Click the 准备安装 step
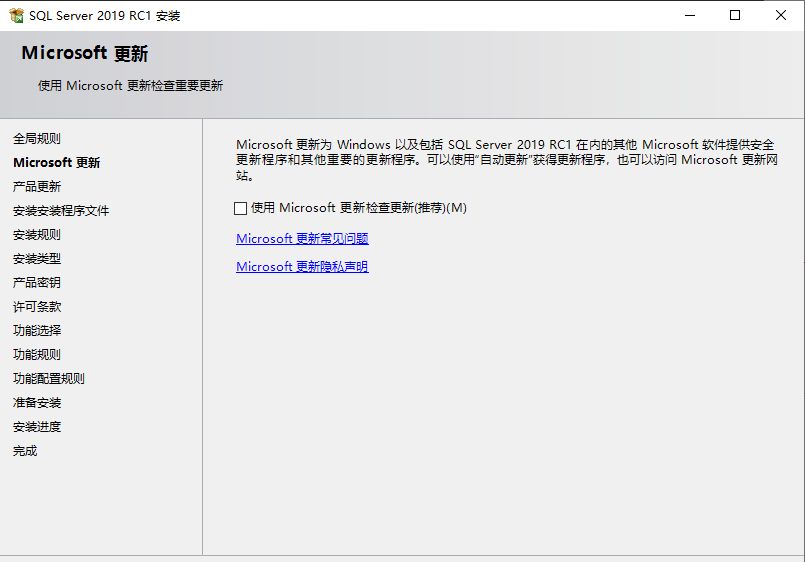805x562 pixels. [37, 403]
